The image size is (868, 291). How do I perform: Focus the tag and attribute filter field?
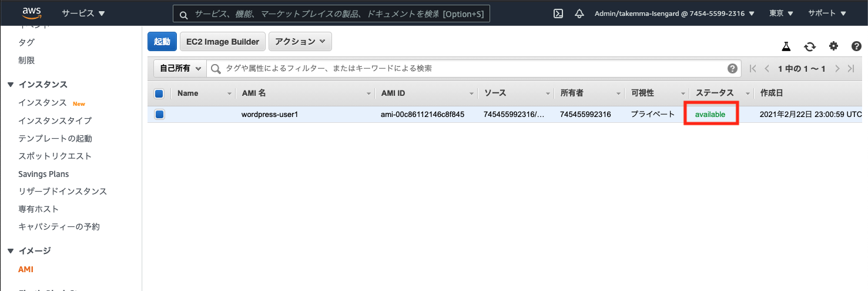474,69
